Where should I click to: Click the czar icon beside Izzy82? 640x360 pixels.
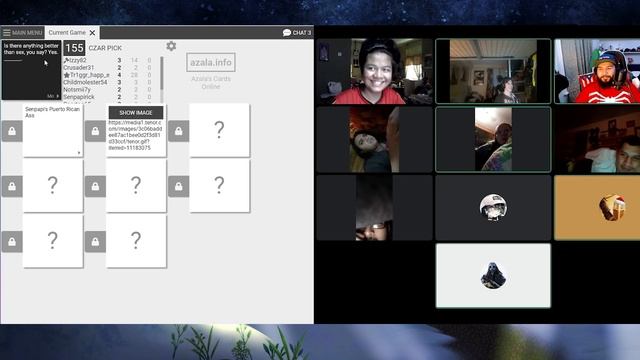(66, 60)
